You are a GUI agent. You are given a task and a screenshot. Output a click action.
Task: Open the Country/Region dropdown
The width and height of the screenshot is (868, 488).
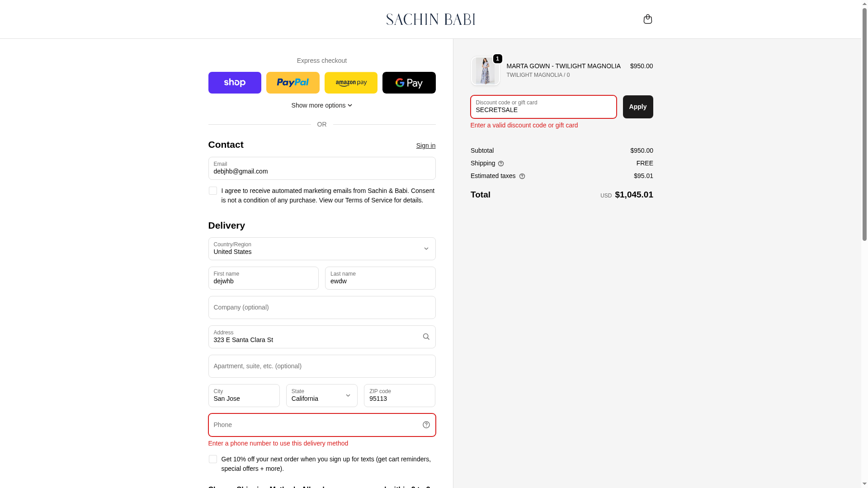pyautogui.click(x=322, y=249)
